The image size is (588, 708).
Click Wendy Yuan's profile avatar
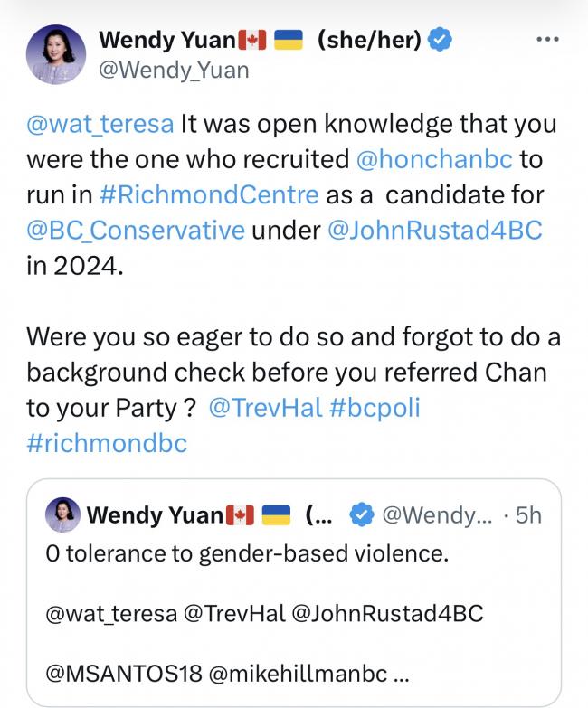[57, 54]
